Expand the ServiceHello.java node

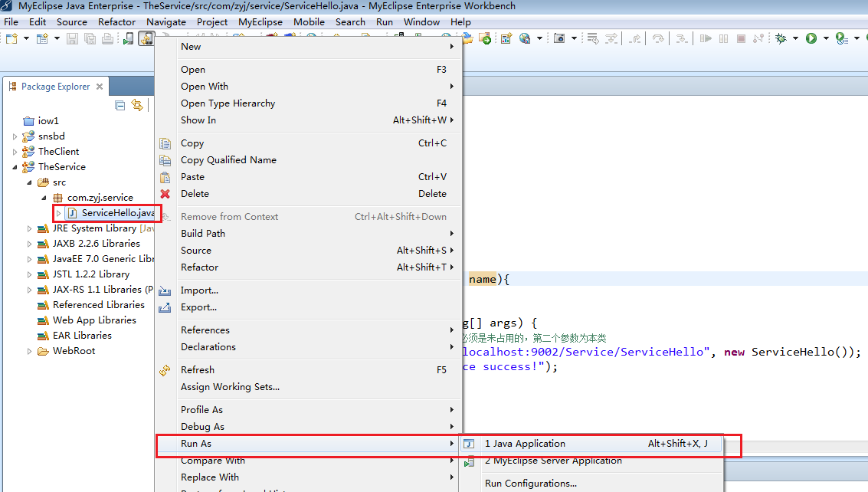point(59,213)
